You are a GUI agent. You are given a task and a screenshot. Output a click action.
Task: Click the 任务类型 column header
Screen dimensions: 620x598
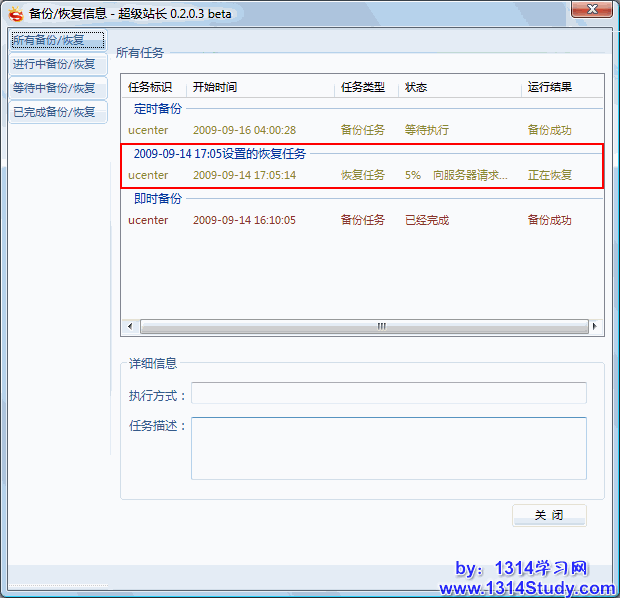click(364, 87)
